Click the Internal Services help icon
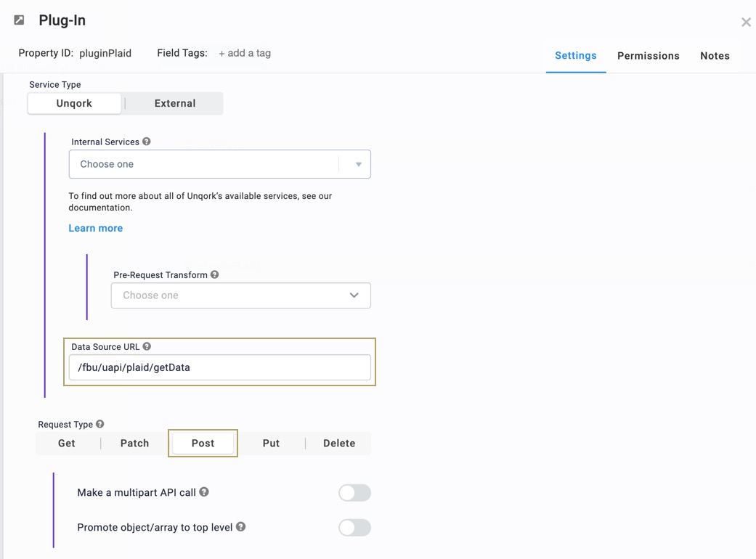The image size is (756, 559). tap(147, 141)
